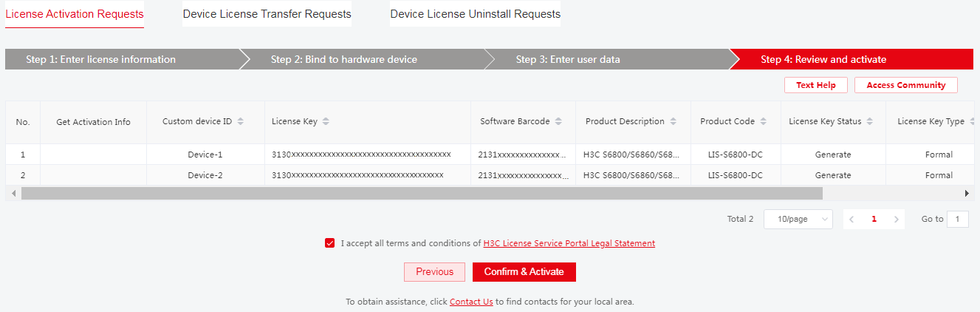Screen dimensions: 980x312
Task: Click the Confirm & Activate button
Action: pyautogui.click(x=524, y=272)
